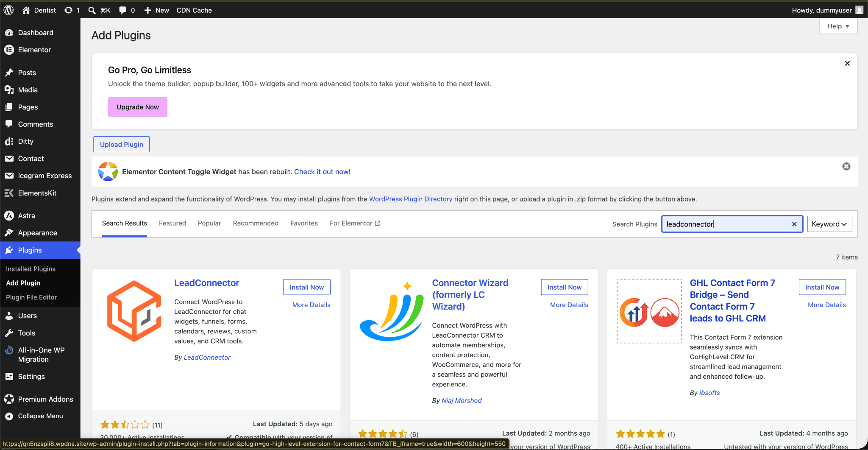Open the WordPress Plugin Directory link
868x450 pixels.
coord(411,199)
